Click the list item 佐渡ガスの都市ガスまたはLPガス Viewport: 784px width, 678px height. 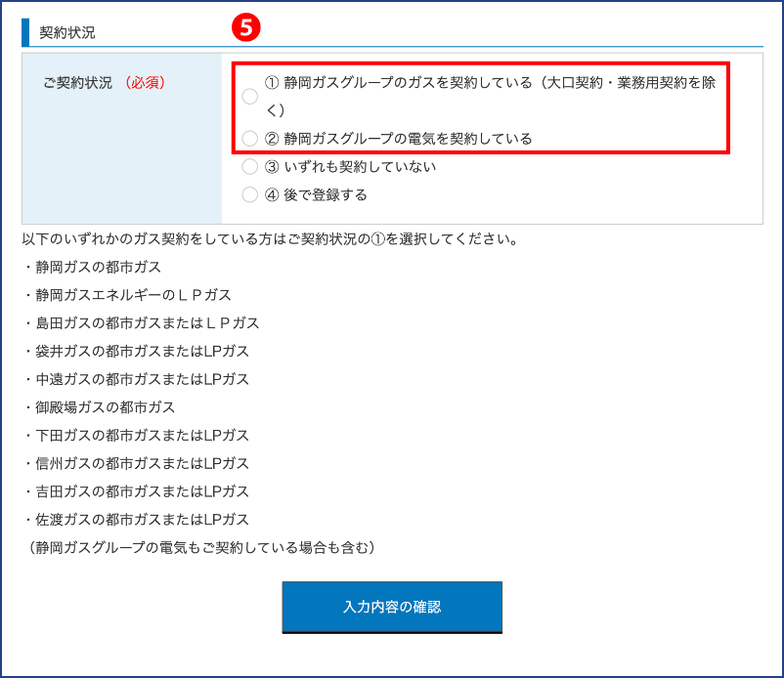click(136, 519)
